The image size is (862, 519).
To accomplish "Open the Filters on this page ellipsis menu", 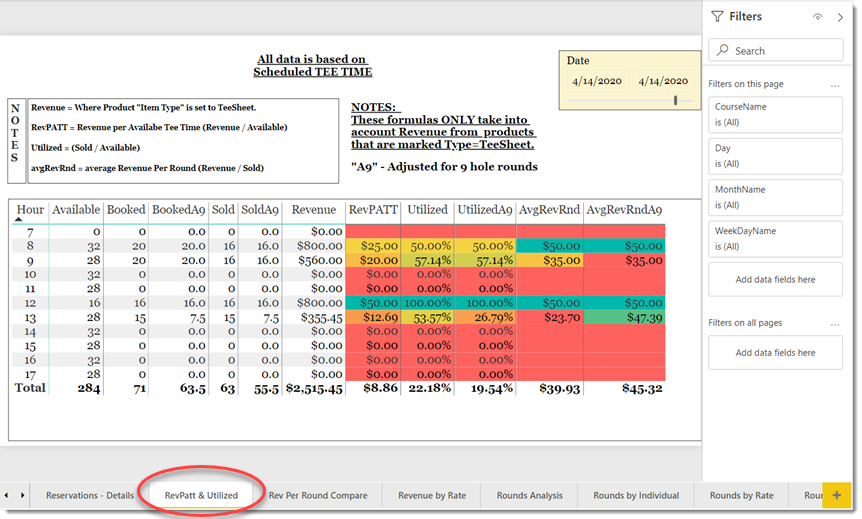I will pyautogui.click(x=835, y=85).
